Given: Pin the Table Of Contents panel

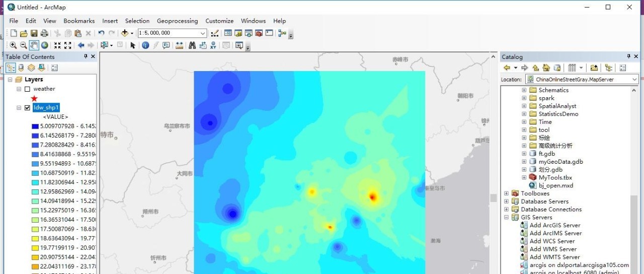Looking at the screenshot, I should coord(86,56).
